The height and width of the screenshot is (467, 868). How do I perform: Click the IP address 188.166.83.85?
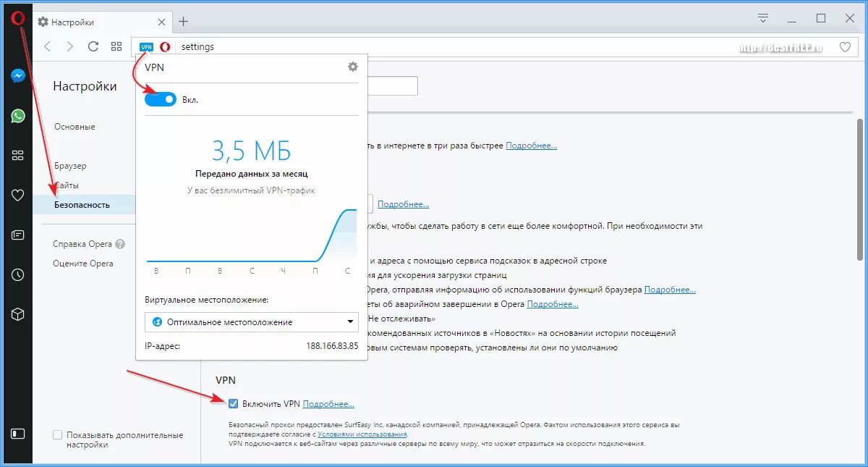click(x=332, y=346)
